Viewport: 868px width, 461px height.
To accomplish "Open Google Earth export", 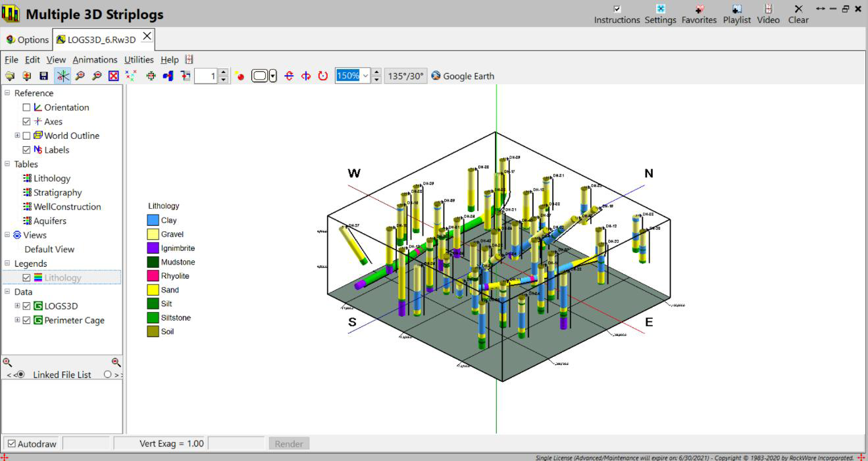I will 463,76.
